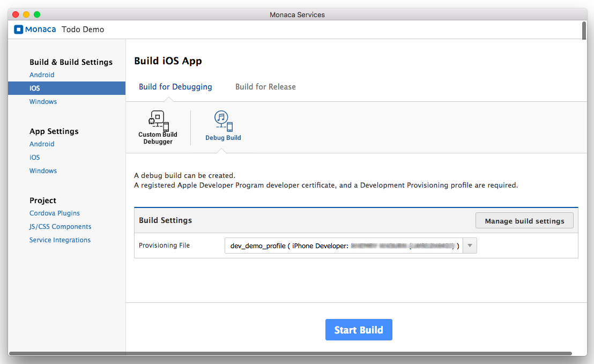Switch to Build for Release tab
This screenshot has height=364, width=594.
click(x=265, y=87)
